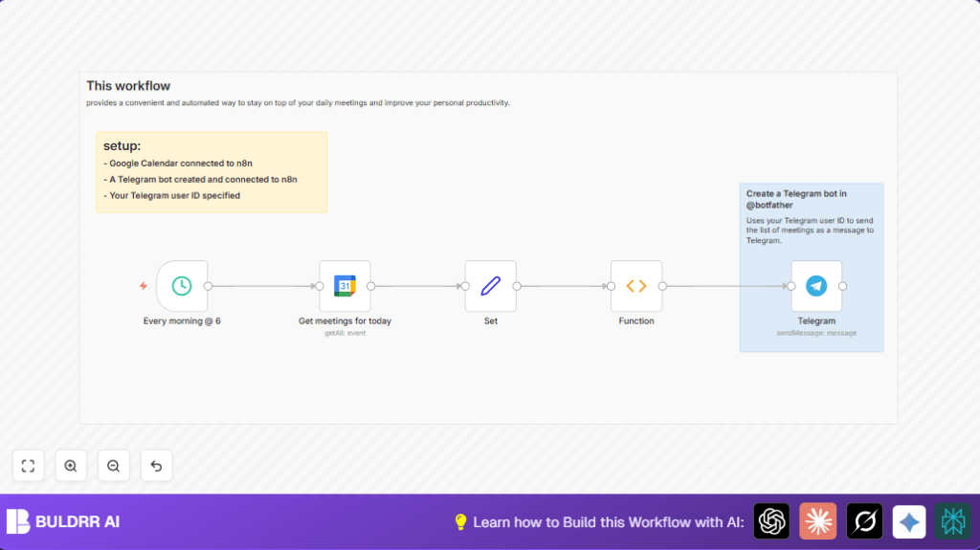Click the "Uses your Telegram user ID" description text
The image size is (980, 550).
click(810, 230)
